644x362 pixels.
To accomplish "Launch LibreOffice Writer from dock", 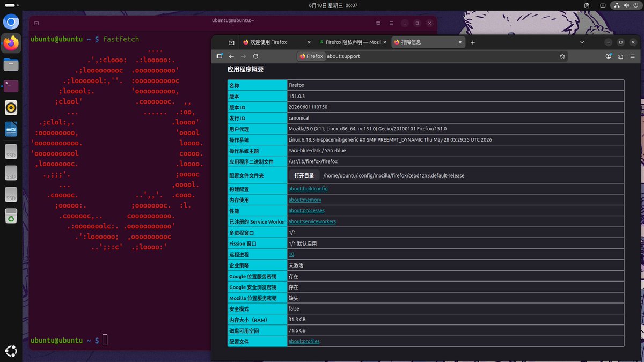I will (x=11, y=129).
